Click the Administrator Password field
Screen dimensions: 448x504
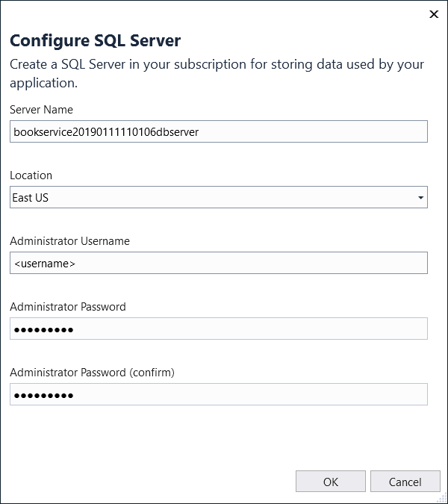[219, 329]
